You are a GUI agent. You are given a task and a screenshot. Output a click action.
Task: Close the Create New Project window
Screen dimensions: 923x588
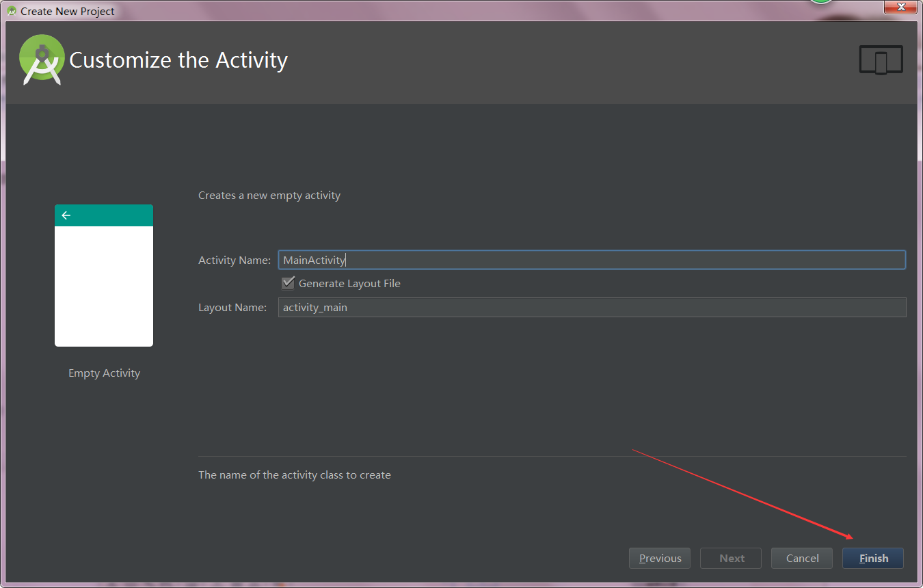pyautogui.click(x=900, y=6)
